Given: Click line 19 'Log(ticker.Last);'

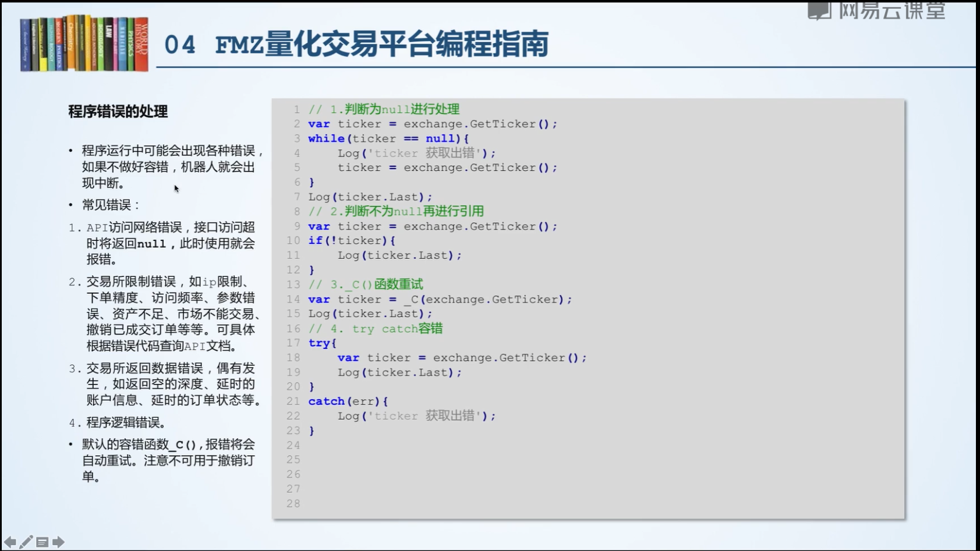Looking at the screenshot, I should tap(399, 372).
